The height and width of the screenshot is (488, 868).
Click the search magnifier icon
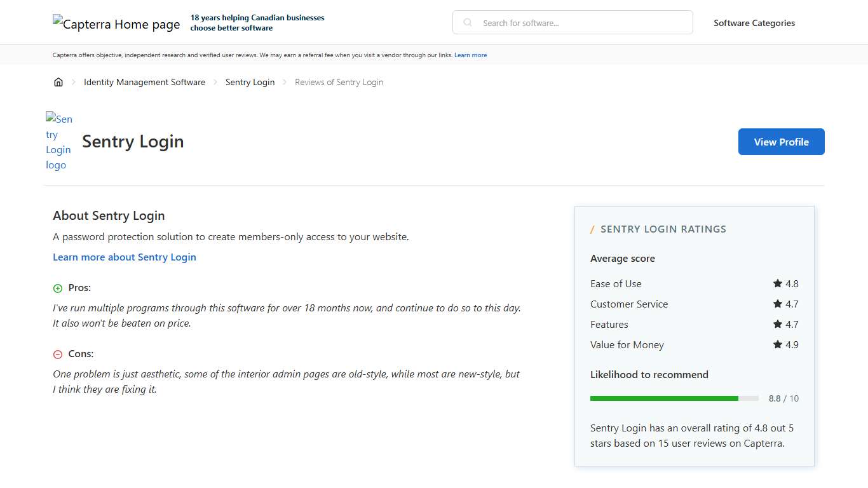(467, 22)
